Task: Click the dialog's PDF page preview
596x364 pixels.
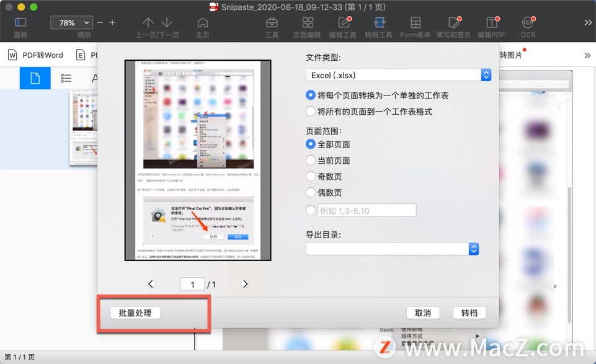Action: click(198, 160)
